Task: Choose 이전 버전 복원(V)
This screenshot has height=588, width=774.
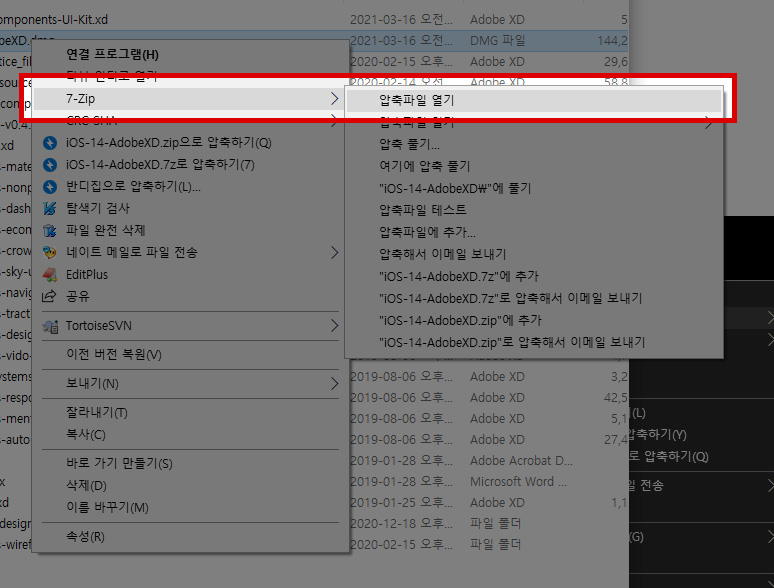Action: (114, 354)
